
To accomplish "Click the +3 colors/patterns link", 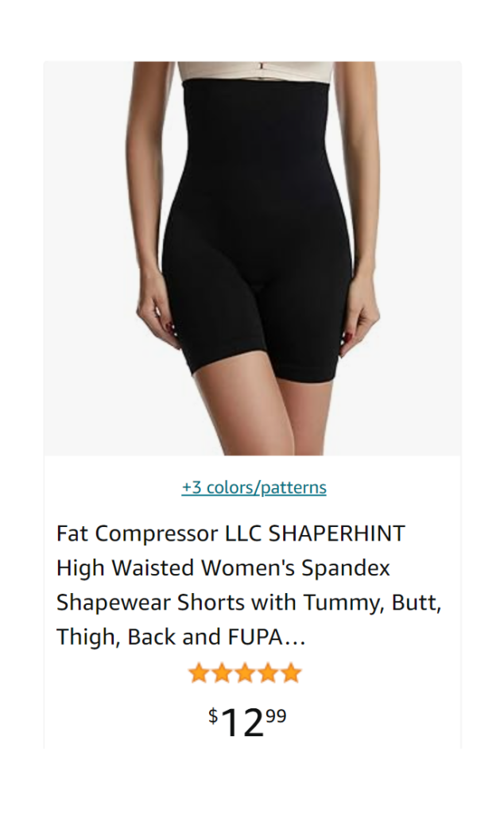I will tap(254, 487).
